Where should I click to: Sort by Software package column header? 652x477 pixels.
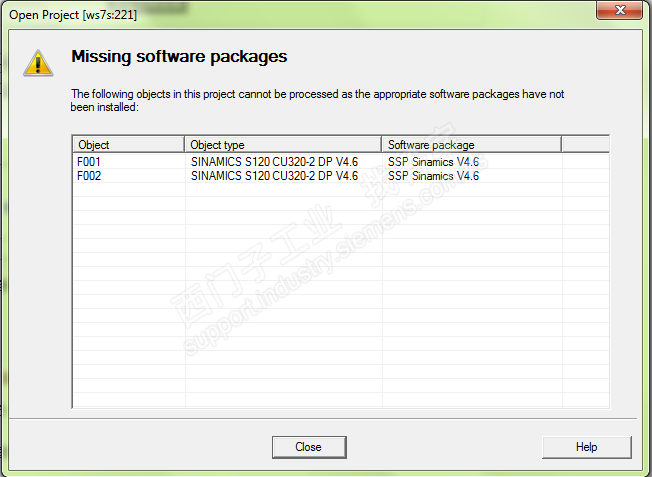point(472,145)
